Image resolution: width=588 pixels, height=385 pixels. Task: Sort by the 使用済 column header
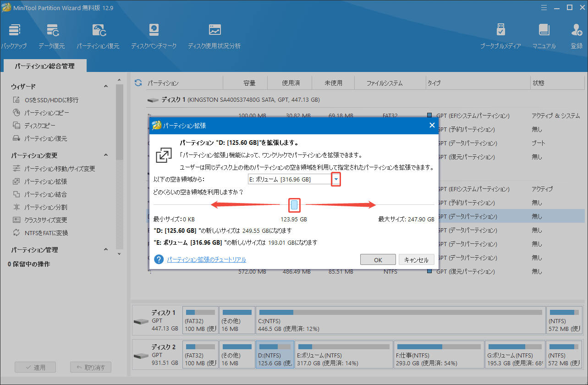coord(291,83)
